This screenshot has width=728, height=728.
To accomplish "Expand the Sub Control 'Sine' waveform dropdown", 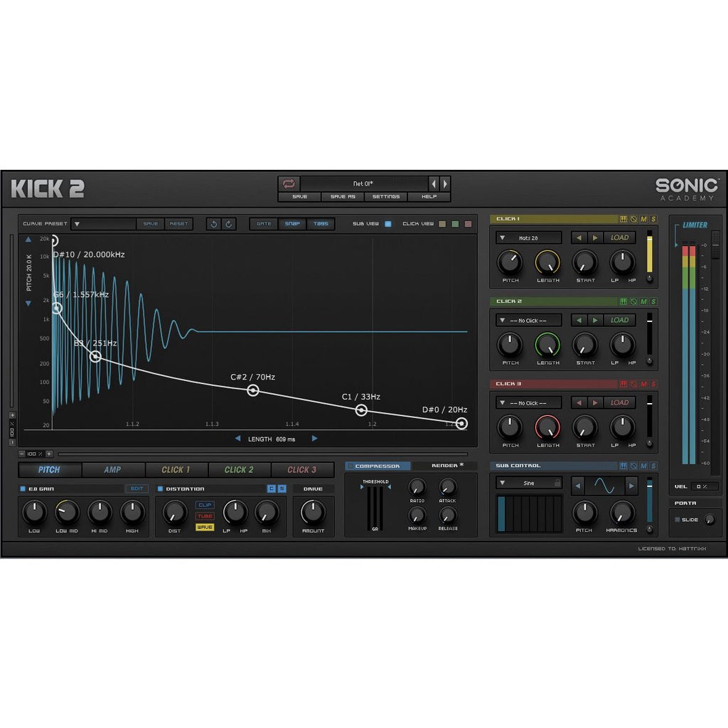I will click(x=529, y=483).
